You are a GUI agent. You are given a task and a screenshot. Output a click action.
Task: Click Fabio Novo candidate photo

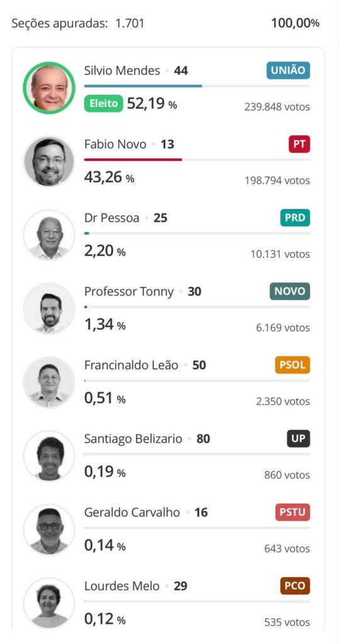(49, 161)
